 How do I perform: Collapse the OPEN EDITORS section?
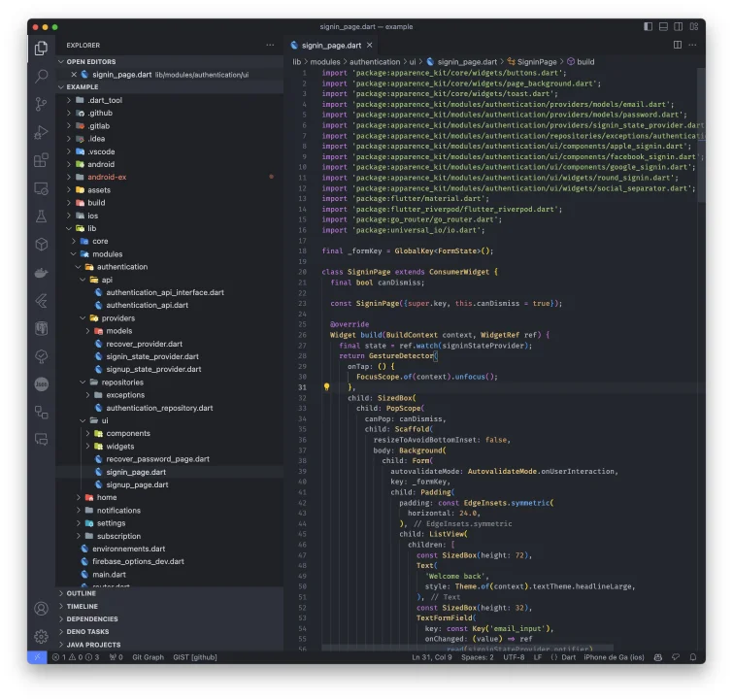point(170,62)
